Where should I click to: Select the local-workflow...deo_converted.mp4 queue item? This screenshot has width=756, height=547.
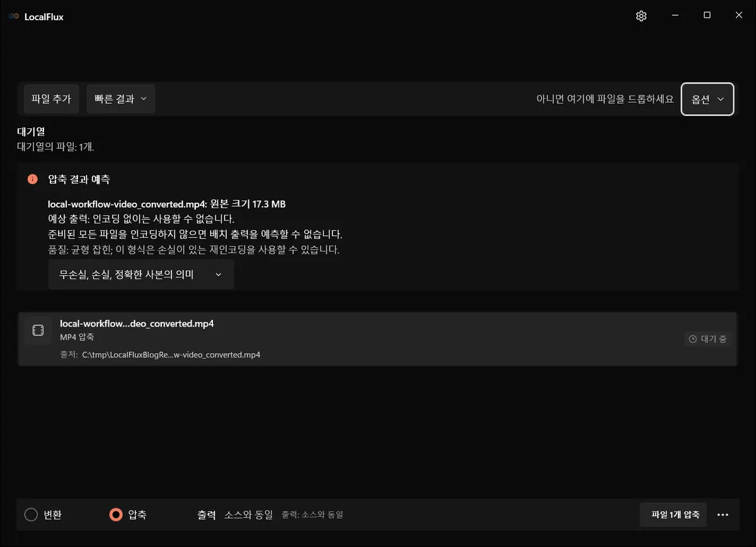pyautogui.click(x=377, y=339)
